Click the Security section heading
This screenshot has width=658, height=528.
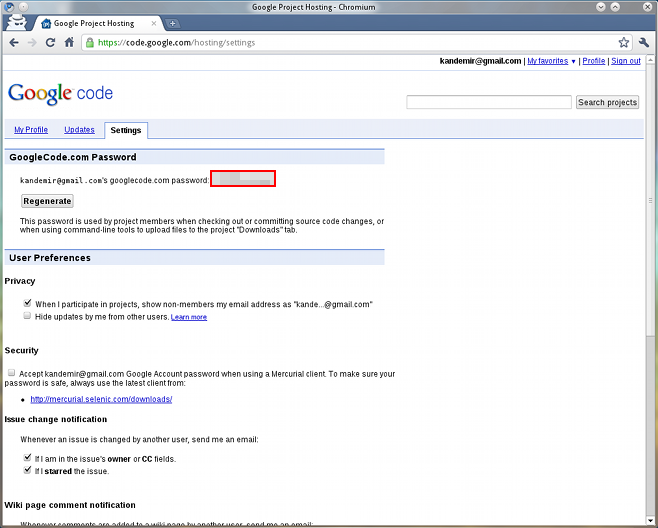[21, 350]
